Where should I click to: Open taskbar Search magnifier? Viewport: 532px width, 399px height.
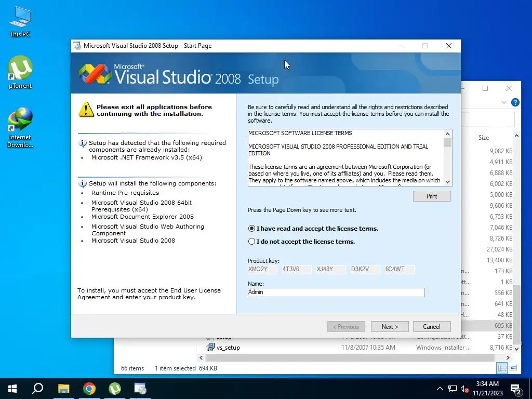pyautogui.click(x=37, y=389)
